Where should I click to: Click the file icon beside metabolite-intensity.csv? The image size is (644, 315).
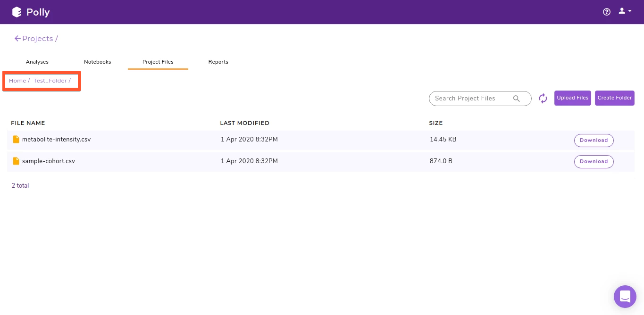click(16, 139)
